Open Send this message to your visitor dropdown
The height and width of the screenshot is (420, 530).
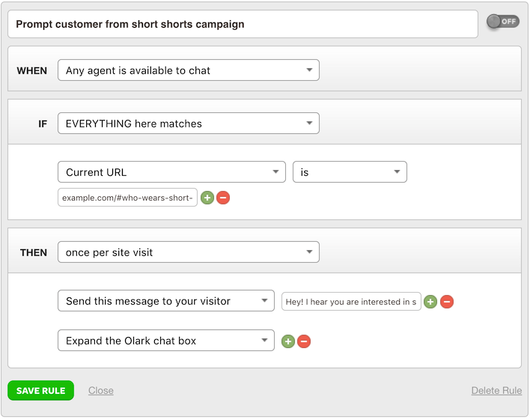tap(165, 301)
